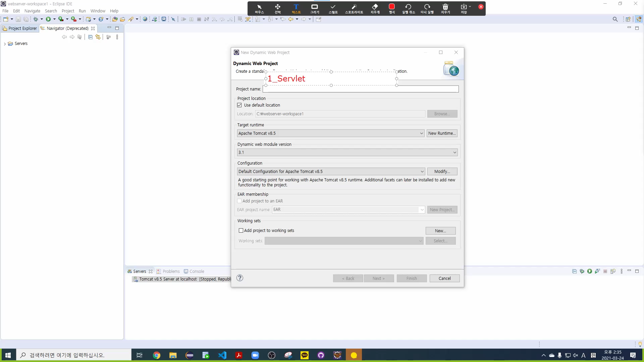
Task: Click the Project name text field
Action: point(361,89)
